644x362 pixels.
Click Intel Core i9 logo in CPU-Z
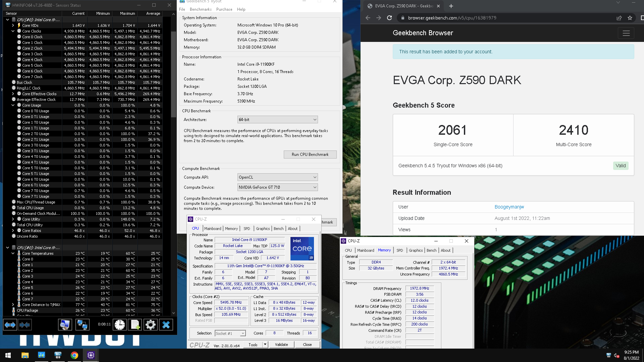(302, 248)
